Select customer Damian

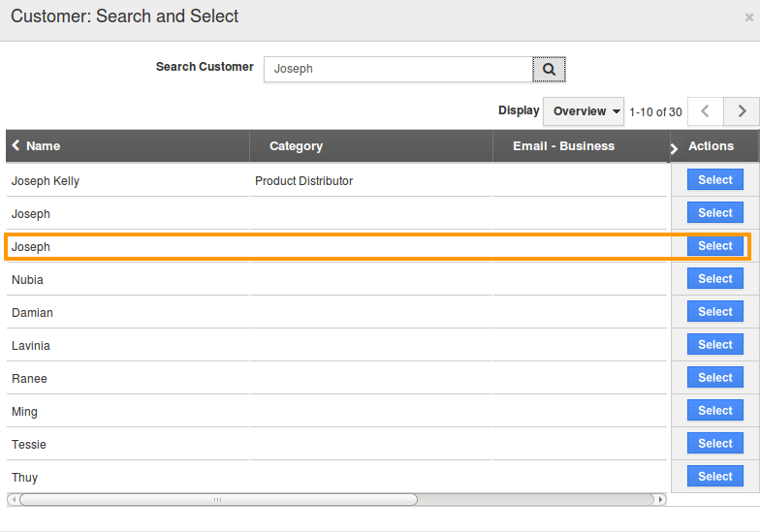(715, 312)
